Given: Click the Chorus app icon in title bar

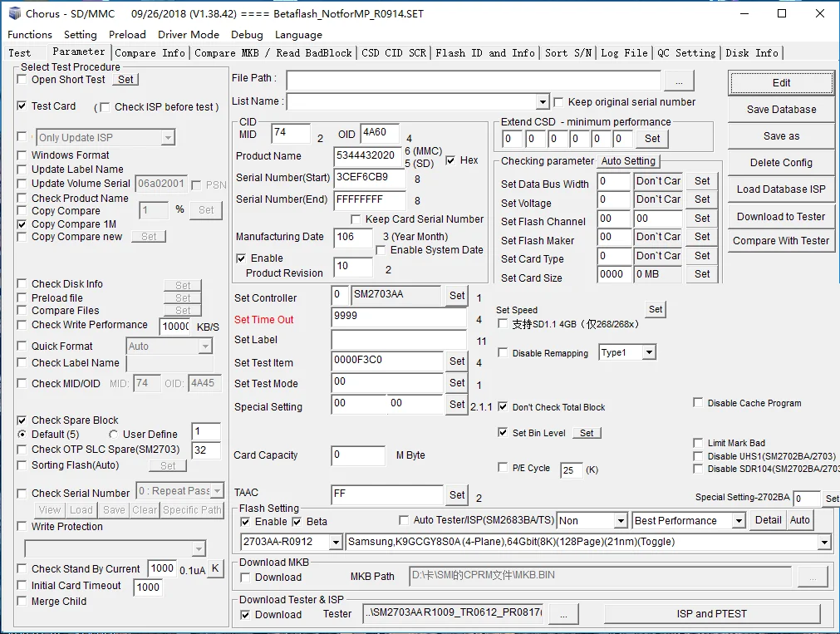Looking at the screenshot, I should click(x=14, y=13).
